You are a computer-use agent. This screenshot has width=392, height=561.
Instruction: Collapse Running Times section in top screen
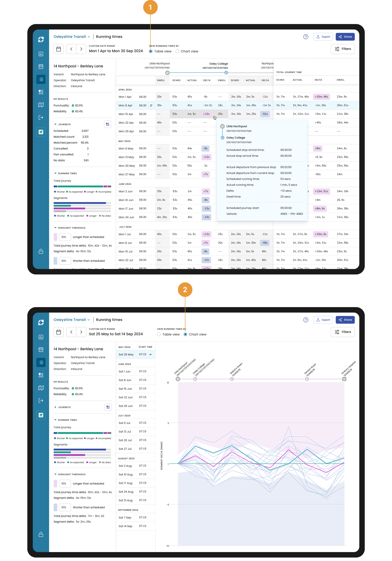pos(55,173)
